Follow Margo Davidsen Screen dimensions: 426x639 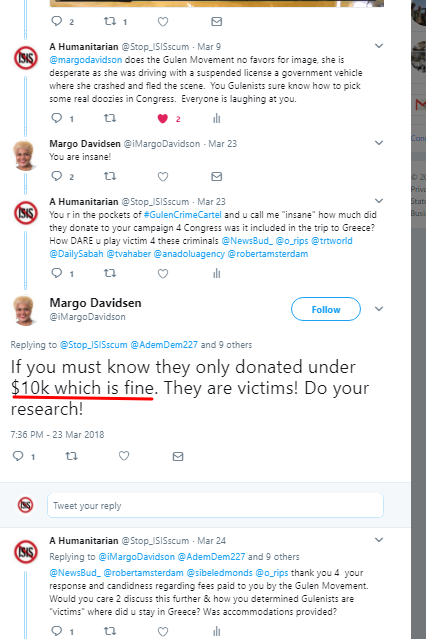tap(326, 309)
